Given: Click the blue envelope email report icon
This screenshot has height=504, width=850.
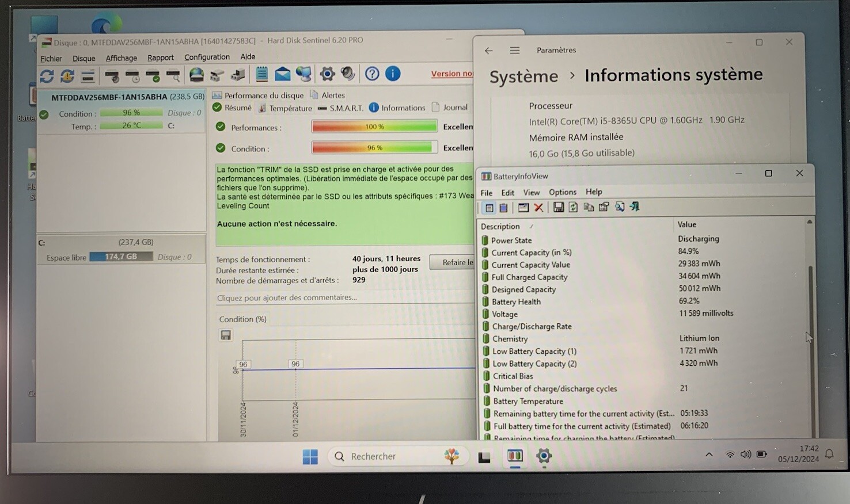Looking at the screenshot, I should pos(282,74).
